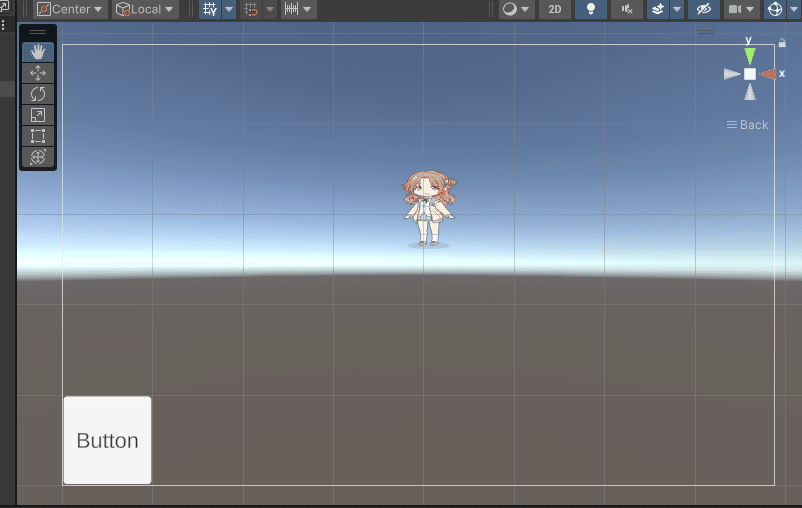Click the tools overlay handle bar
This screenshot has height=508, width=802.
(x=38, y=32)
